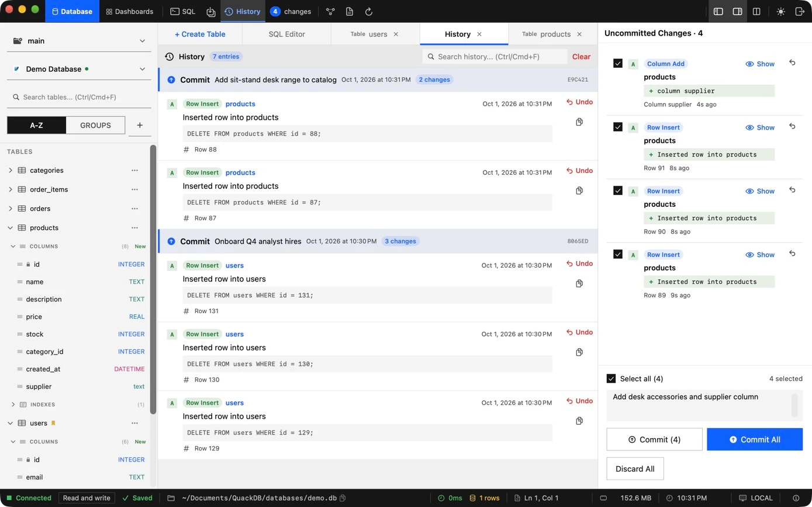
Task: Uncheck the Row 89 change checkbox
Action: (618, 255)
